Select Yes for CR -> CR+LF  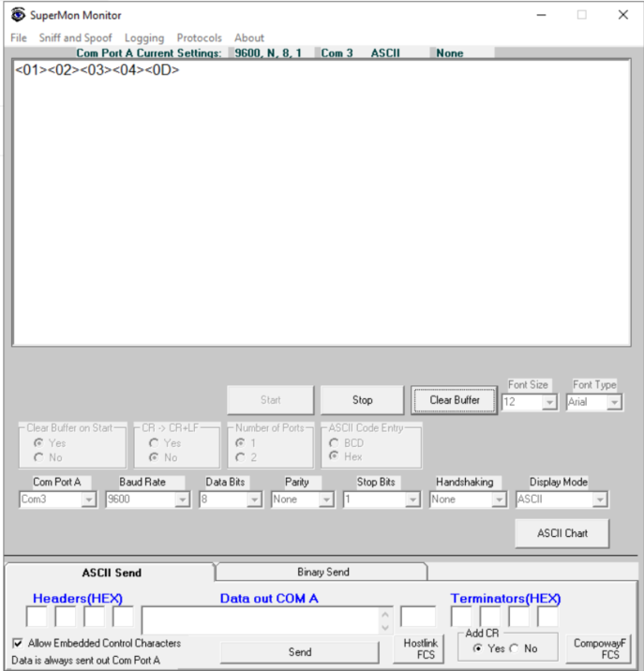coord(154,443)
